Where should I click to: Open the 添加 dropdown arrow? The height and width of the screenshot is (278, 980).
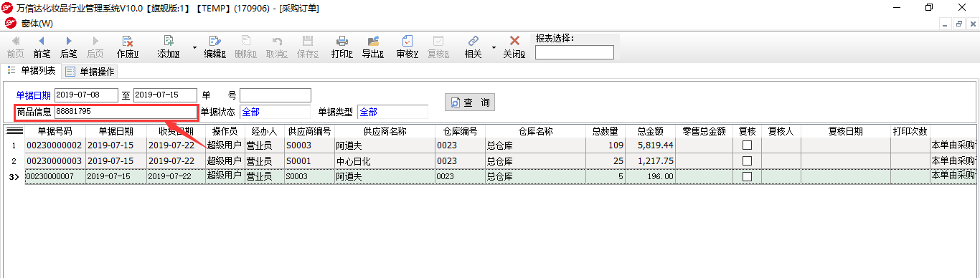pos(194,48)
